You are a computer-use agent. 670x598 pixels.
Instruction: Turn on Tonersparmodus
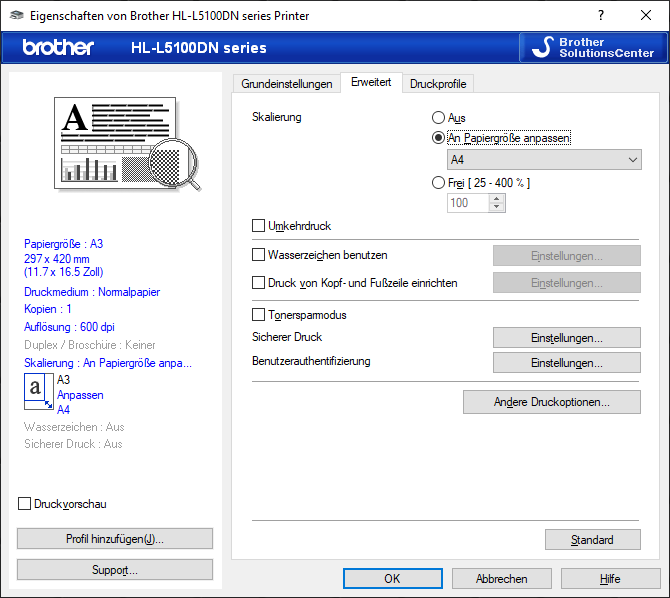(259, 315)
